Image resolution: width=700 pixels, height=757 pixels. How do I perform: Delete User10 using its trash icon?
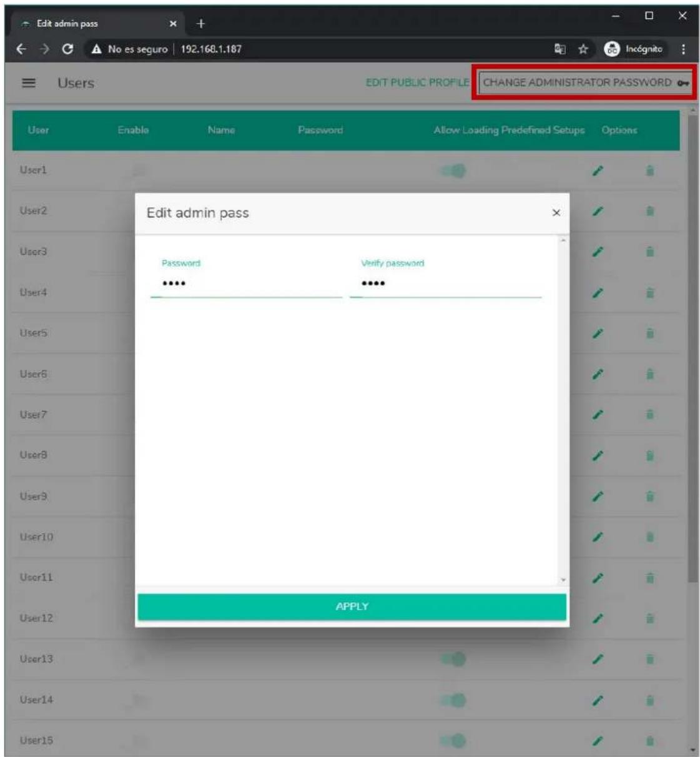click(x=650, y=537)
